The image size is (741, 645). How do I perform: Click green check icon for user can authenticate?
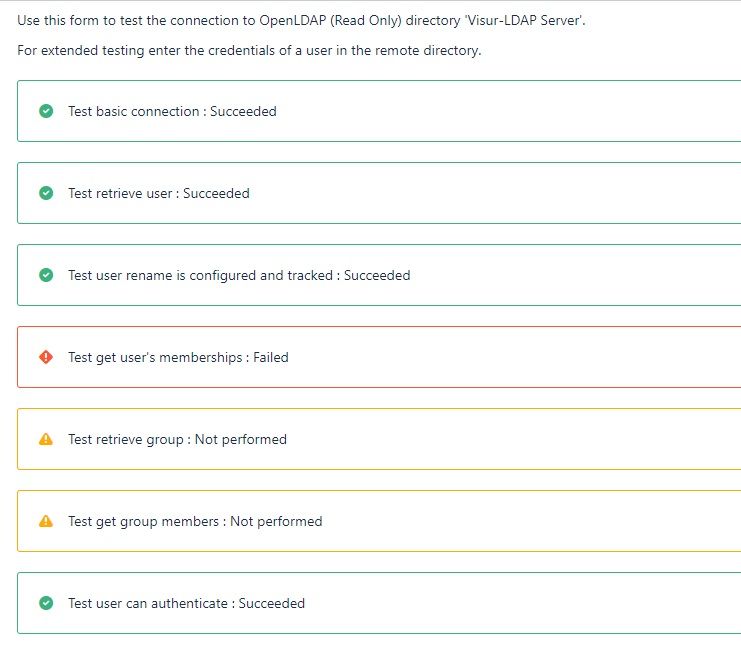coord(46,603)
